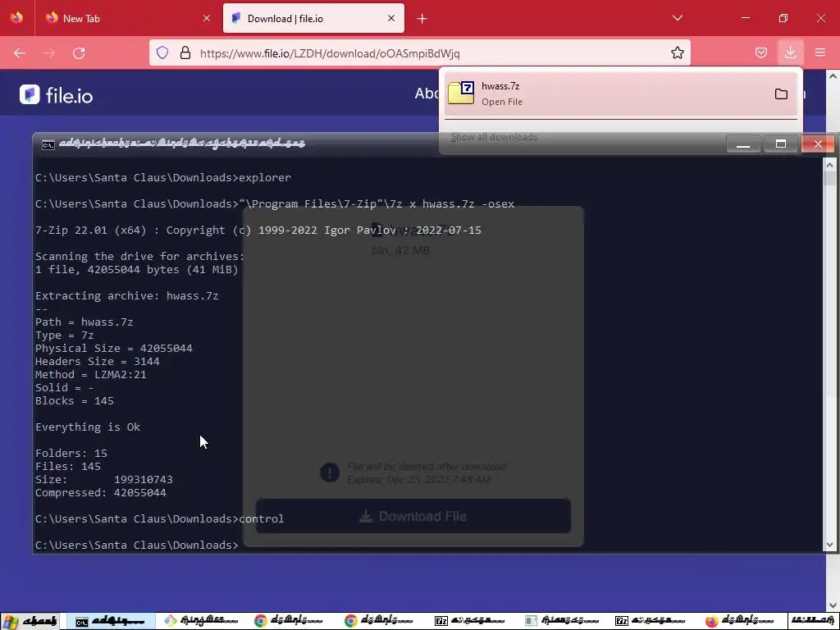Viewport: 840px width, 630px height.
Task: Reload the file.io page
Action: coord(79,53)
